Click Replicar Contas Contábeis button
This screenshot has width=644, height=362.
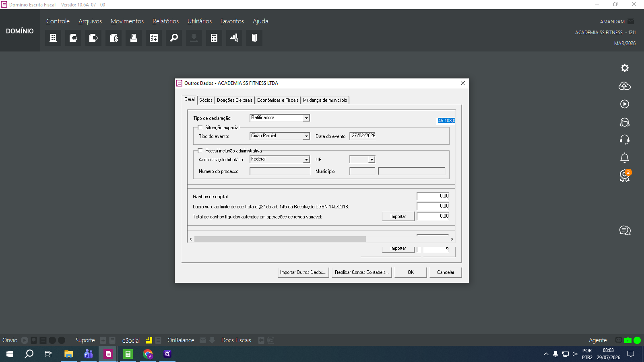pyautogui.click(x=362, y=272)
